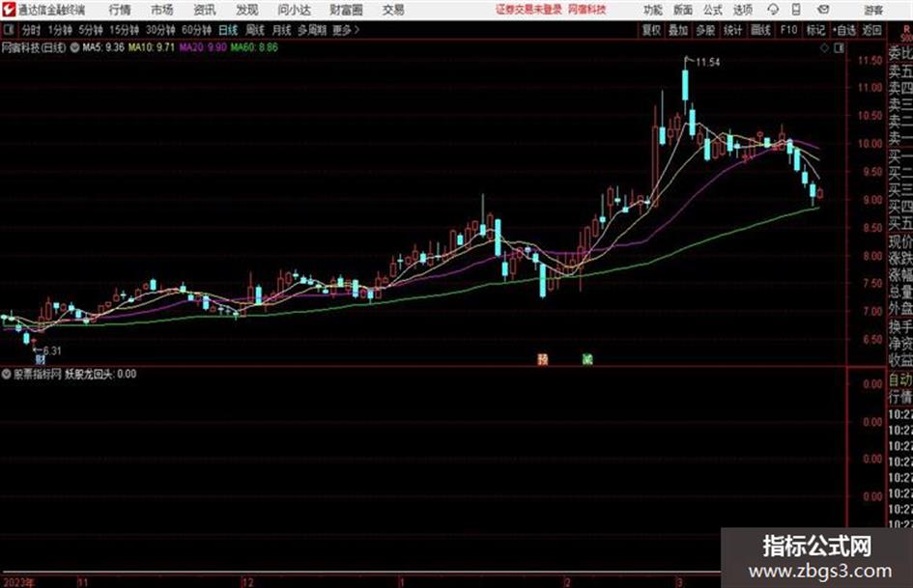This screenshot has height=588, width=913.
Task: Click the orange info marker on the chart bottom
Action: tap(542, 359)
